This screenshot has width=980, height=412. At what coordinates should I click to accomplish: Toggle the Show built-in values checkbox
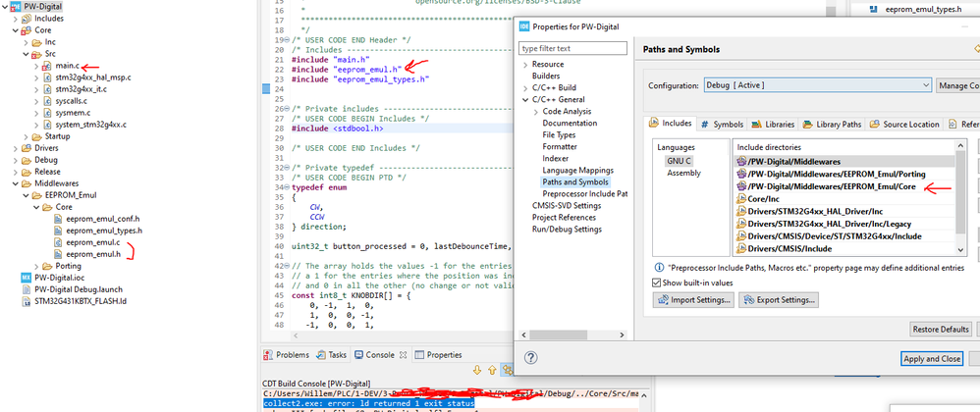pos(657,283)
